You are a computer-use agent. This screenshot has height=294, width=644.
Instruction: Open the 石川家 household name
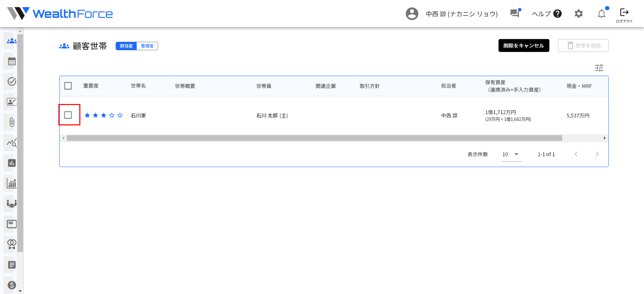click(x=138, y=116)
